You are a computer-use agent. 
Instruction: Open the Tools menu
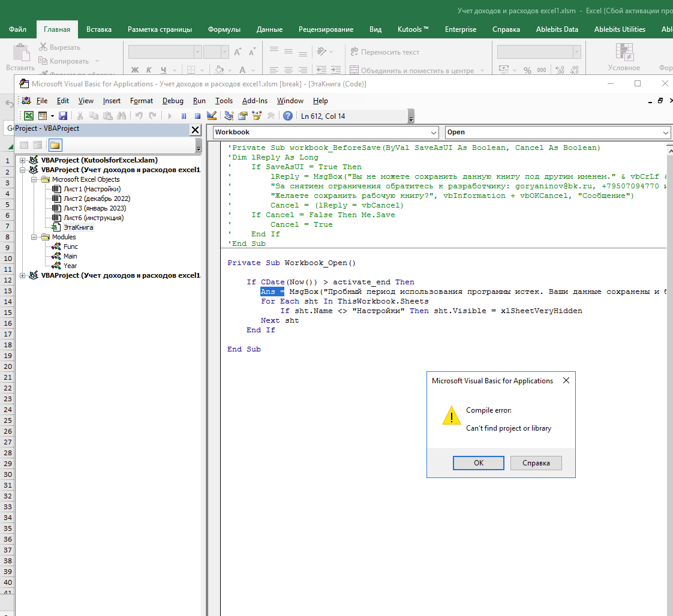[x=224, y=101]
